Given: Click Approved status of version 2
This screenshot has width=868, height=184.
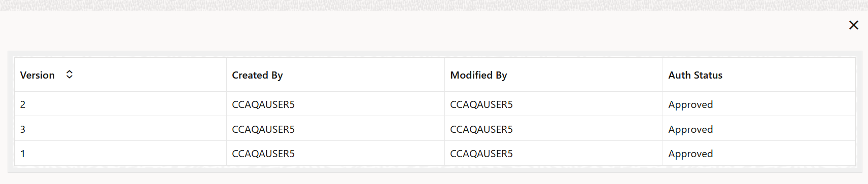Looking at the screenshot, I should point(690,104).
